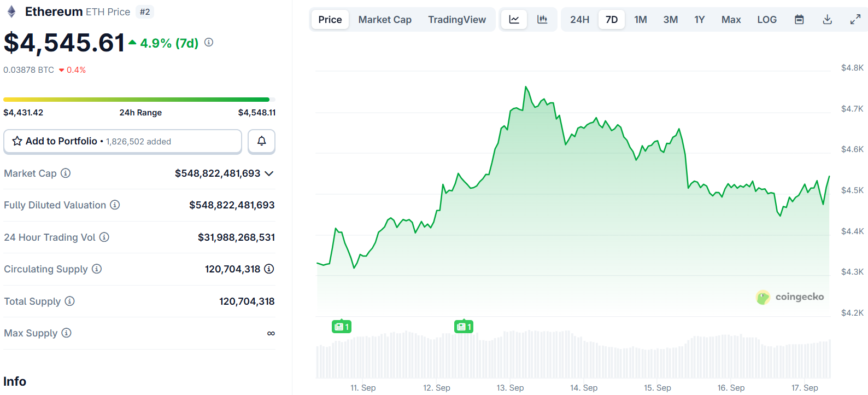Click Add to Portfolio button

(x=122, y=141)
